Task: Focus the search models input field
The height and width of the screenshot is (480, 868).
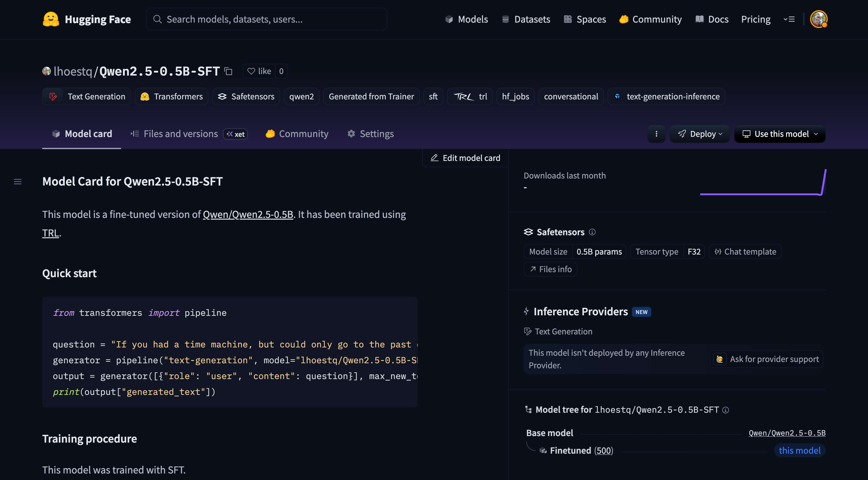Action: (x=266, y=19)
